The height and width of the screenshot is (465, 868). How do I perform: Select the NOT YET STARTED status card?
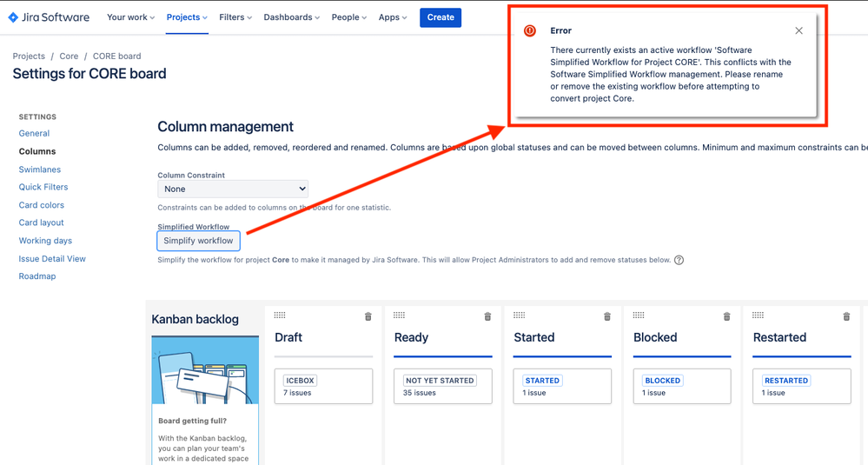[443, 387]
